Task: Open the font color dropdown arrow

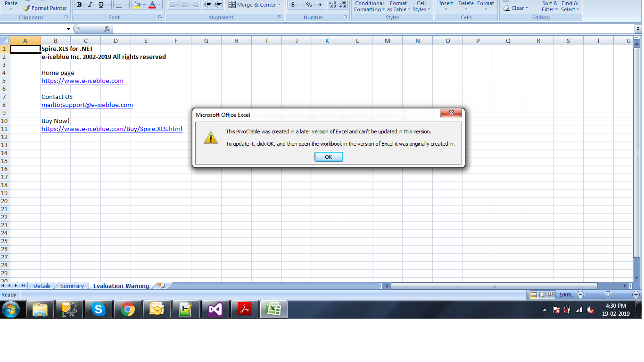Action: pos(160,5)
